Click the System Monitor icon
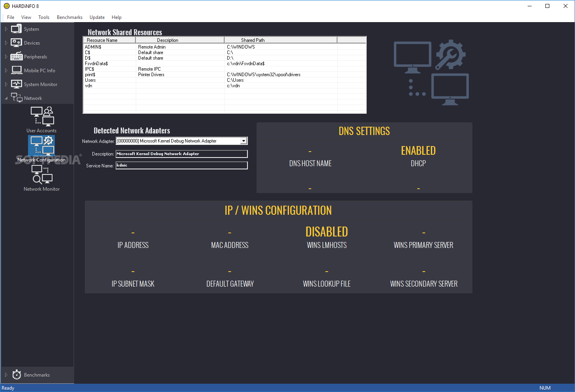The height and width of the screenshot is (392, 575). [x=17, y=84]
